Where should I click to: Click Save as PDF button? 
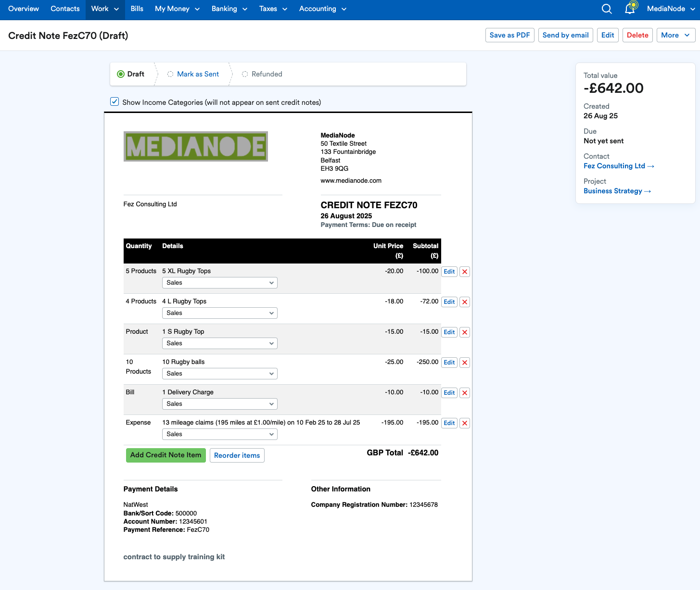pos(509,35)
